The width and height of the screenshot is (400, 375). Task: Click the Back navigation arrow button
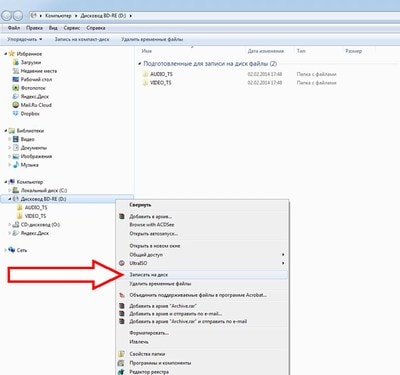[7, 15]
